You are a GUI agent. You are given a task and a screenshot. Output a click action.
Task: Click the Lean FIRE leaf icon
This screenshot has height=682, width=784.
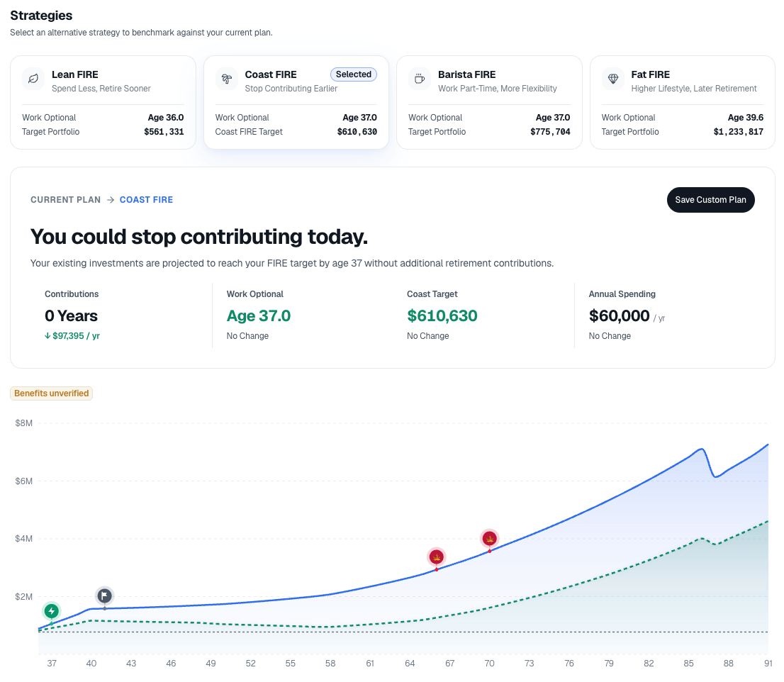(x=33, y=79)
